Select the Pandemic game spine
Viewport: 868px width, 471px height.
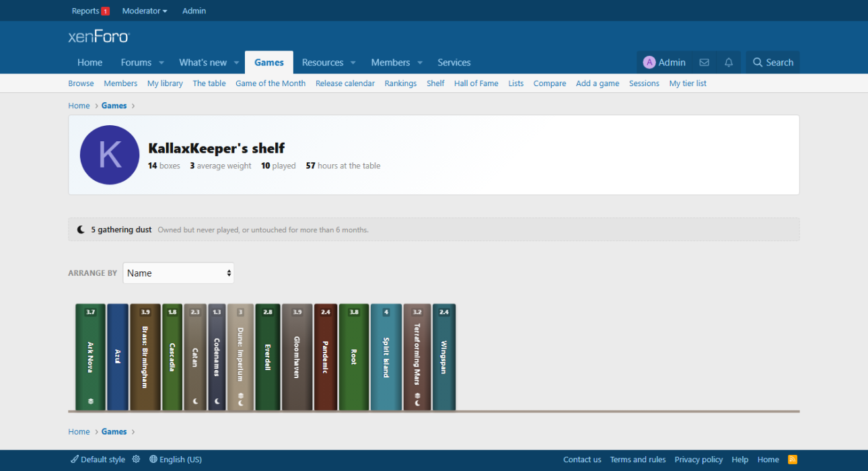(326, 357)
